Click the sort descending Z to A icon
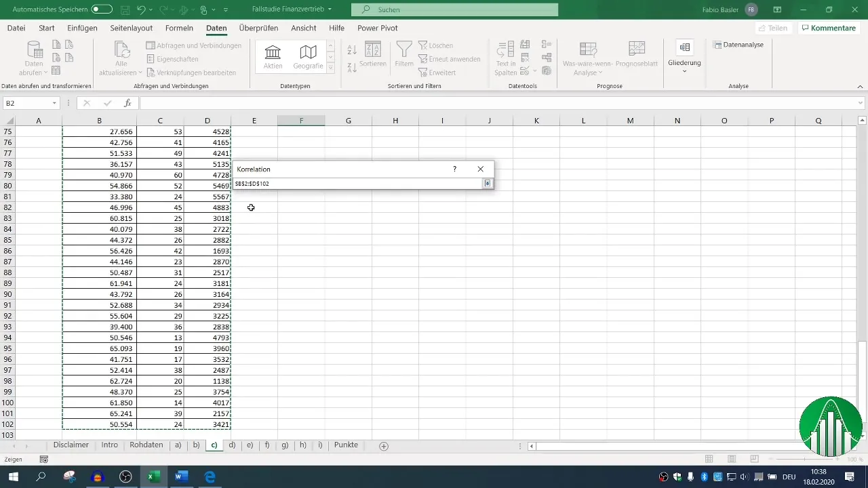This screenshot has height=488, width=868. tap(352, 67)
